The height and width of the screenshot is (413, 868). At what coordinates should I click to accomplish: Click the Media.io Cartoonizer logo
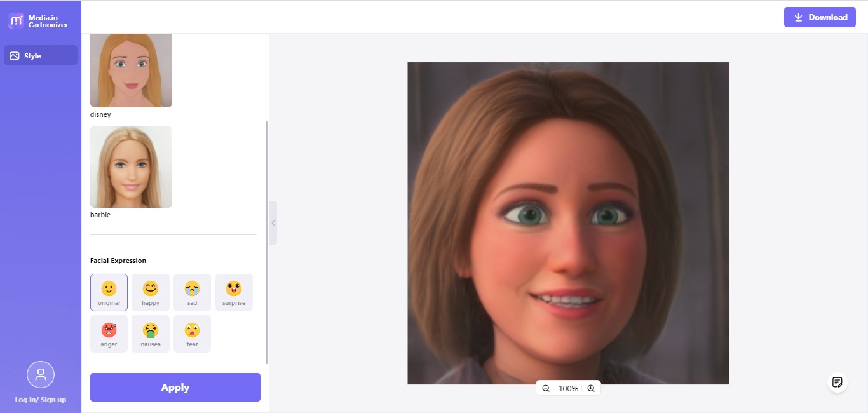38,21
